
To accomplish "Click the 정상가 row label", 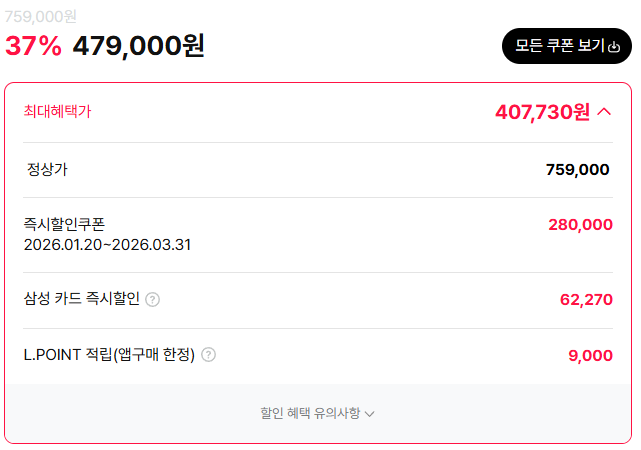I will tap(47, 169).
